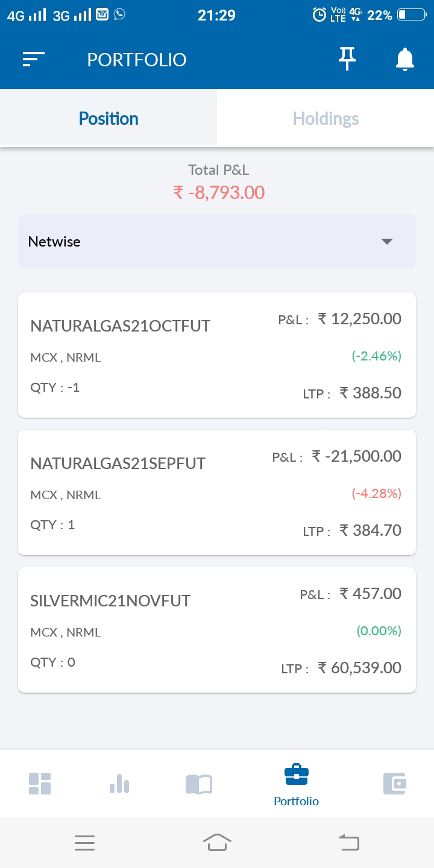Tap the Total P&L amount

tap(219, 192)
